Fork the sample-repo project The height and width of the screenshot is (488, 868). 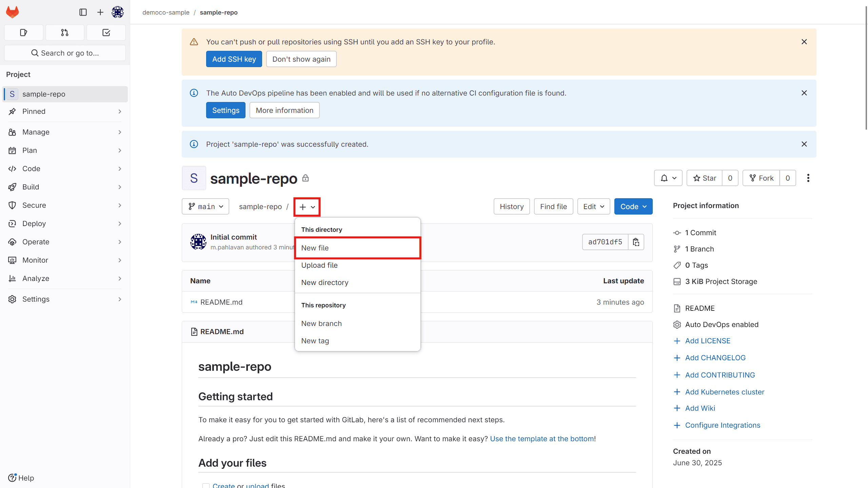(x=761, y=178)
